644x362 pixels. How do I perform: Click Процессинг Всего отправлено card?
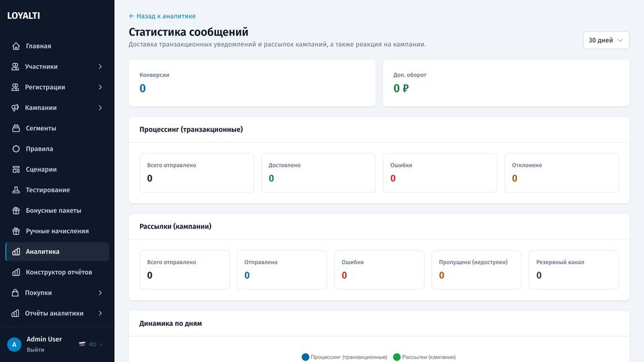[197, 173]
